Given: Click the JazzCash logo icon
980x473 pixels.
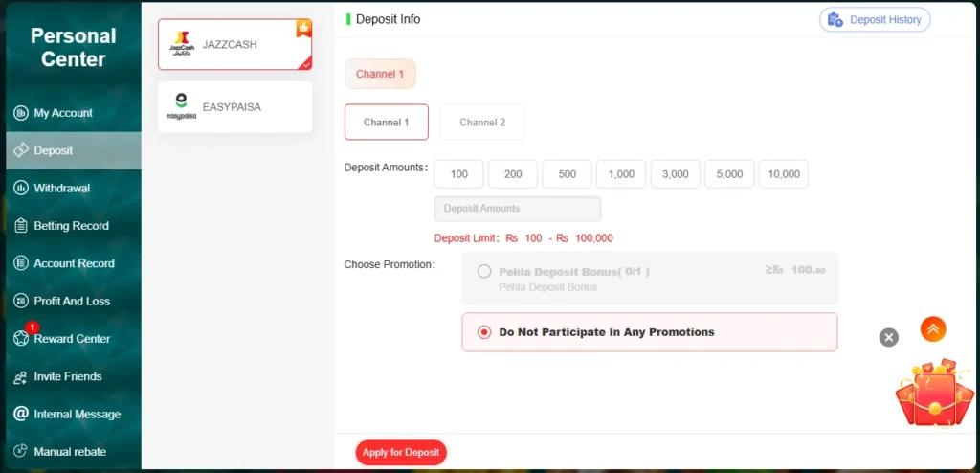Looking at the screenshot, I should click(182, 44).
